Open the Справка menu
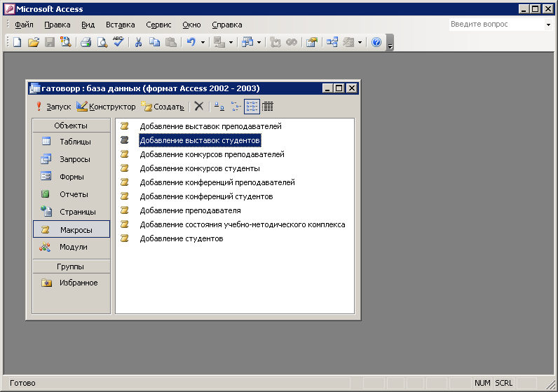558x392 pixels. click(x=227, y=25)
